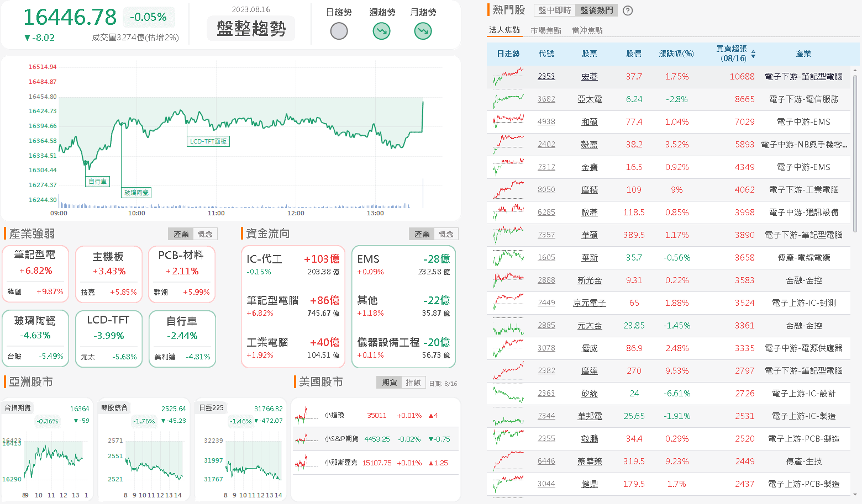Open stock name link 金寶
This screenshot has height=504, width=862.
[x=590, y=167]
